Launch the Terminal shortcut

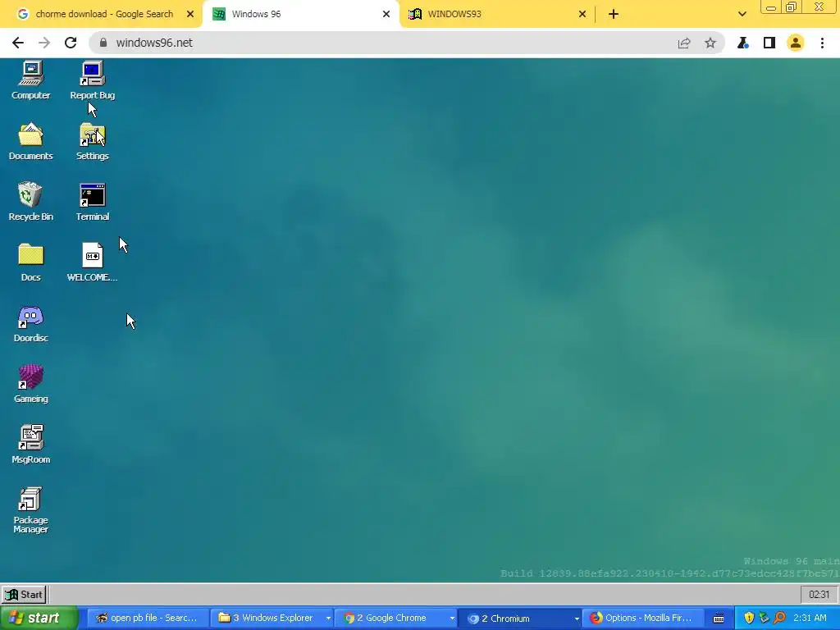point(92,202)
